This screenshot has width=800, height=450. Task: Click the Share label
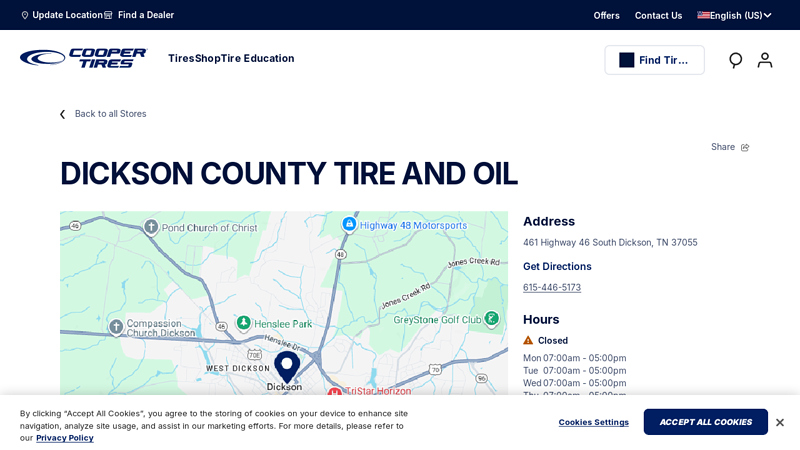coord(723,147)
